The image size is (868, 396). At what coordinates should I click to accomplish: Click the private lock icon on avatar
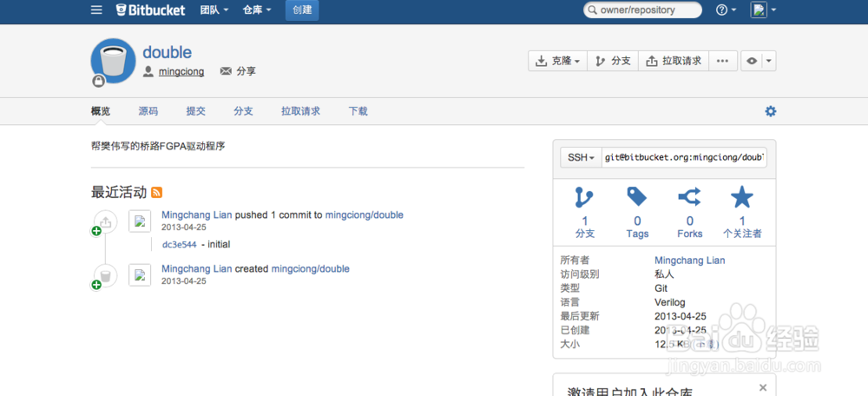click(x=99, y=82)
